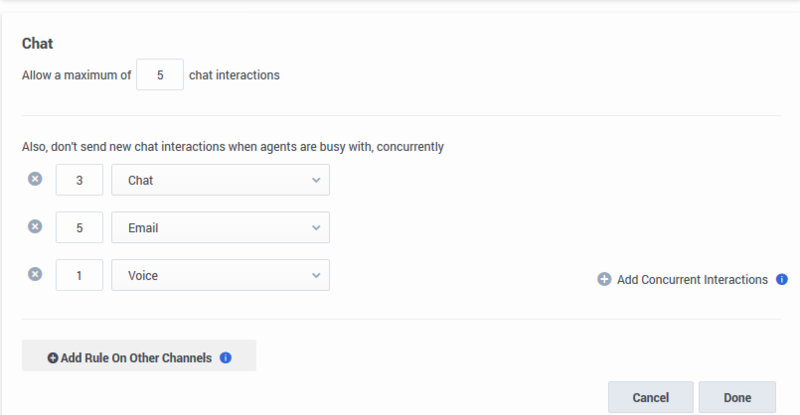The image size is (800, 415).
Task: Remove the Email concurrent interaction row
Action: [x=35, y=226]
